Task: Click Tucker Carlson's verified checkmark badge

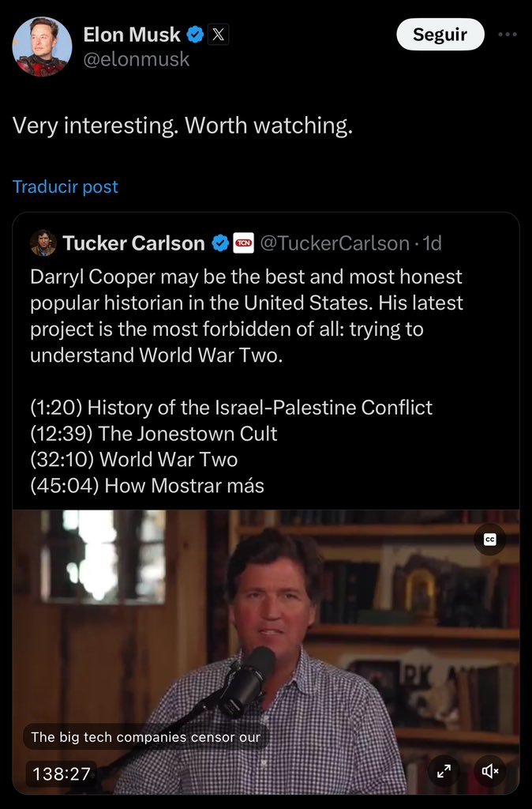Action: 221,243
